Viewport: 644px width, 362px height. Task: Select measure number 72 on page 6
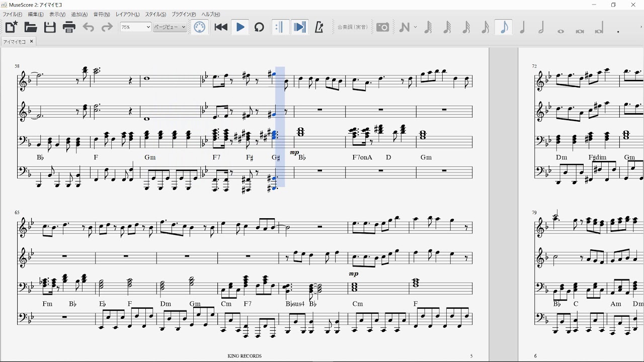tap(534, 66)
